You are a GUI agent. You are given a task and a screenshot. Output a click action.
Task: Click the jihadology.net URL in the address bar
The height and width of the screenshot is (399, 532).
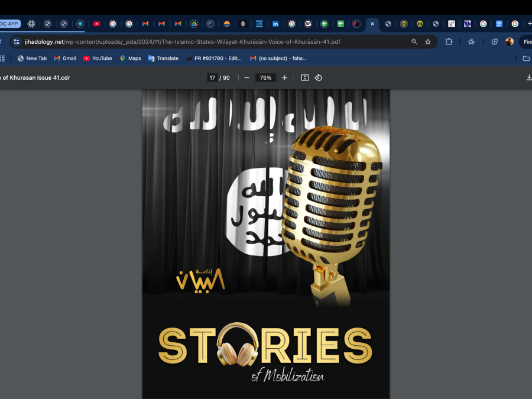click(183, 42)
